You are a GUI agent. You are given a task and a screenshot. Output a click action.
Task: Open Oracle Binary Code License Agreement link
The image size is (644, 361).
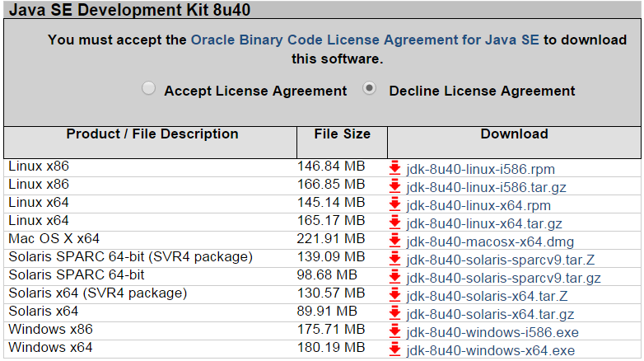pyautogui.click(x=365, y=40)
